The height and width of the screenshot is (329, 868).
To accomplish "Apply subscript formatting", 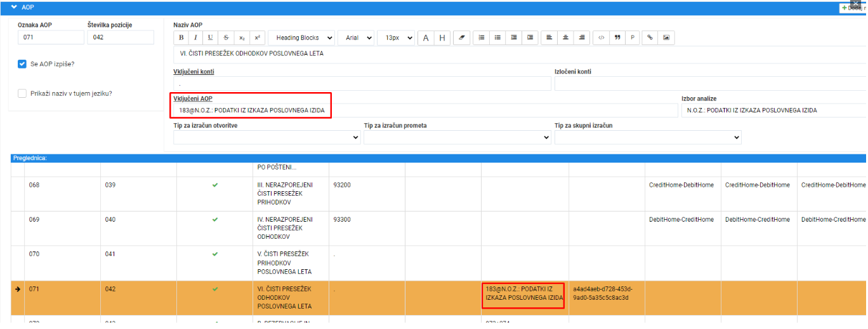I will pos(242,37).
